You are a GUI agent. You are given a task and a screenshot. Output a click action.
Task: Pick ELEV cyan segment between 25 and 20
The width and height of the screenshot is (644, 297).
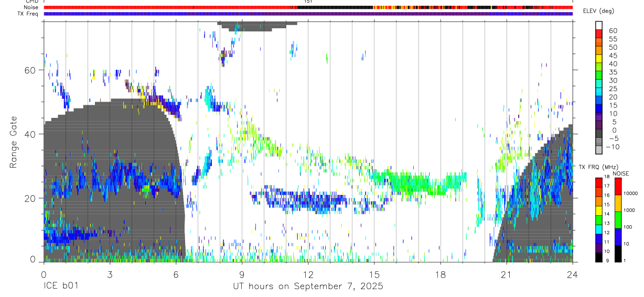click(x=599, y=92)
